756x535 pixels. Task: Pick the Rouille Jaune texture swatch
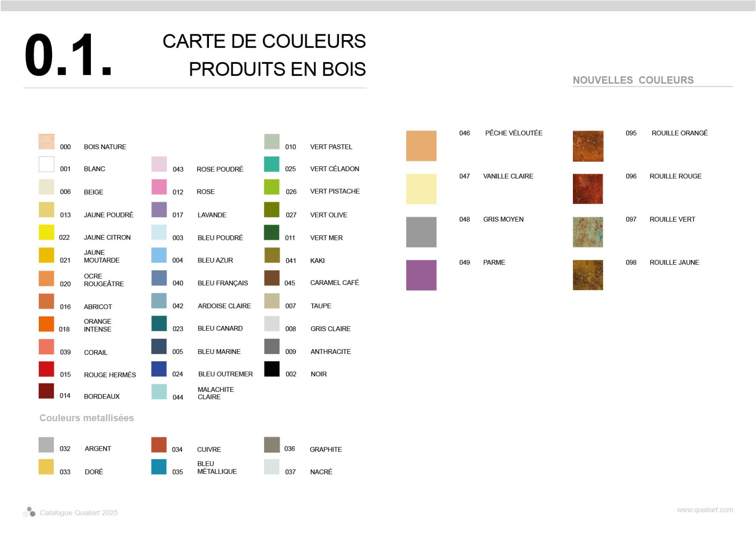point(588,275)
